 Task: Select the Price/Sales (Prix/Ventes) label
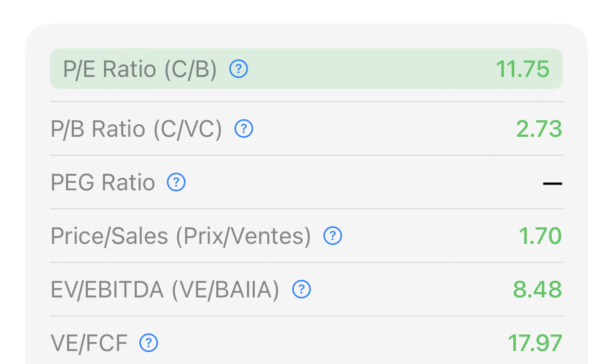pyautogui.click(x=180, y=237)
